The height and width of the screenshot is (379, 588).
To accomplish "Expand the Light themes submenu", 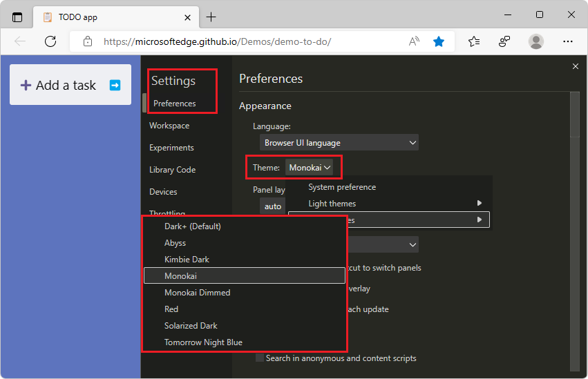I will (390, 204).
